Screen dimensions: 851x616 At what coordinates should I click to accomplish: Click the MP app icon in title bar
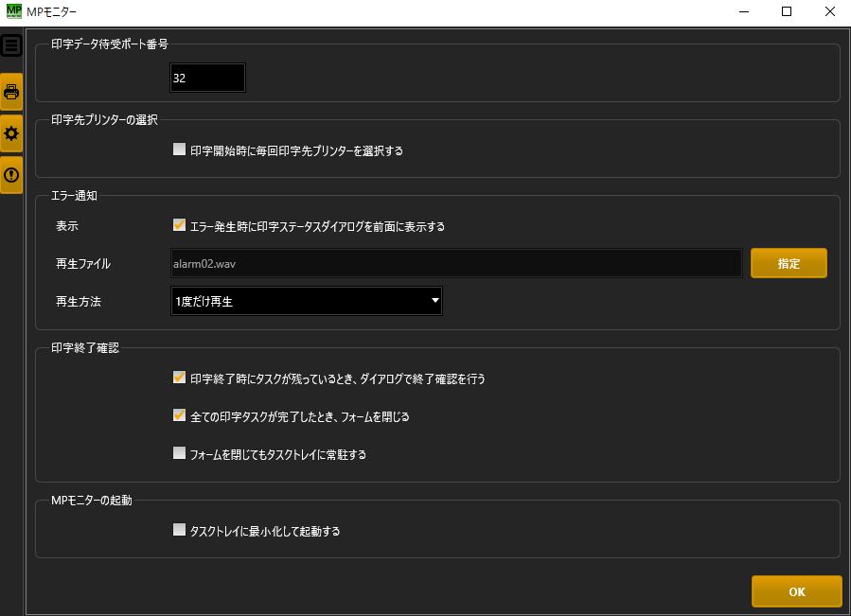tap(13, 11)
